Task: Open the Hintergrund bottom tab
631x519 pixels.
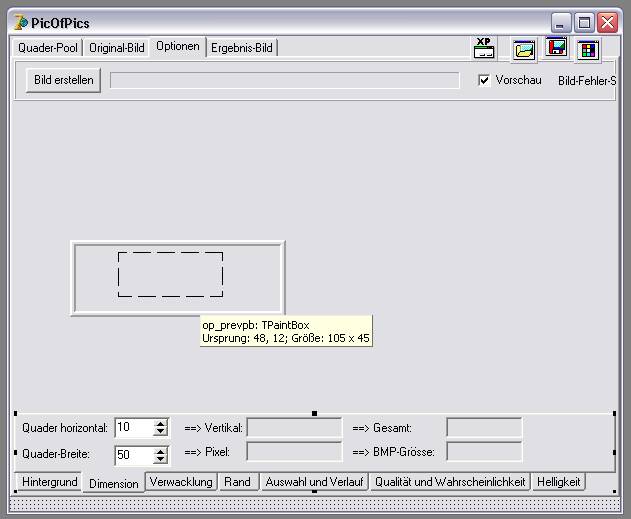Action: click(x=49, y=482)
